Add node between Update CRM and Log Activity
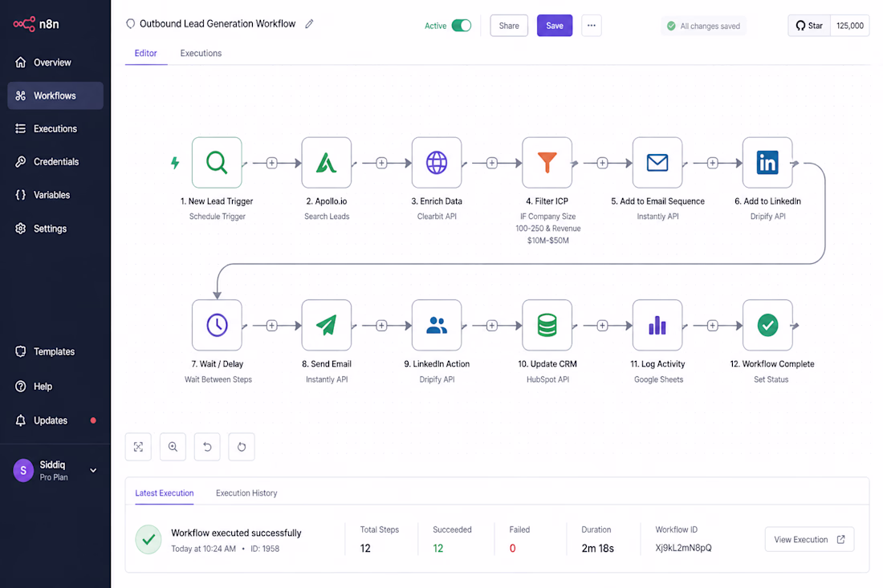This screenshot has height=588, width=883. [602, 325]
